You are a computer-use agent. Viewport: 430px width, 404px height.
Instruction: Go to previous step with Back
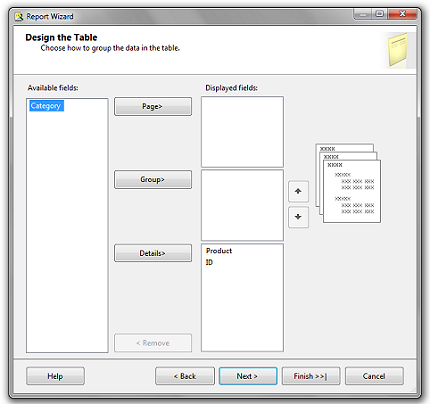(185, 376)
